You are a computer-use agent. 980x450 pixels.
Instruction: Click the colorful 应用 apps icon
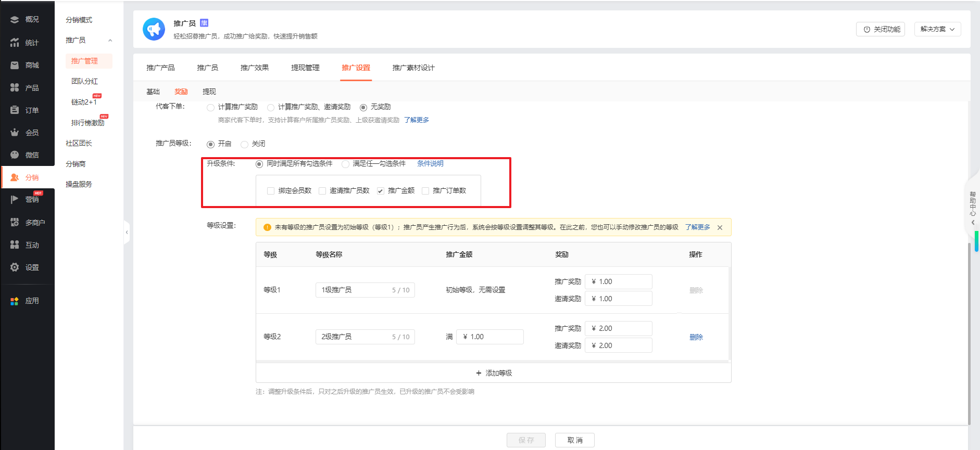tap(15, 301)
